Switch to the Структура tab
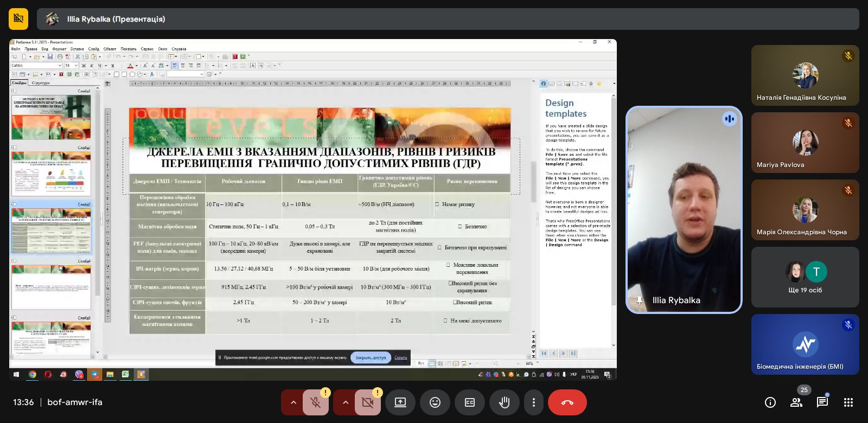This screenshot has width=868, height=423. (x=41, y=83)
